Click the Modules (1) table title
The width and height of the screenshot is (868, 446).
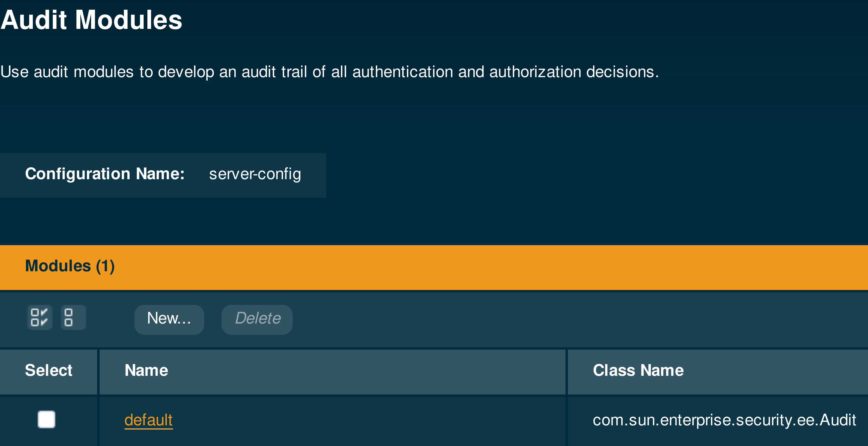[x=70, y=266]
